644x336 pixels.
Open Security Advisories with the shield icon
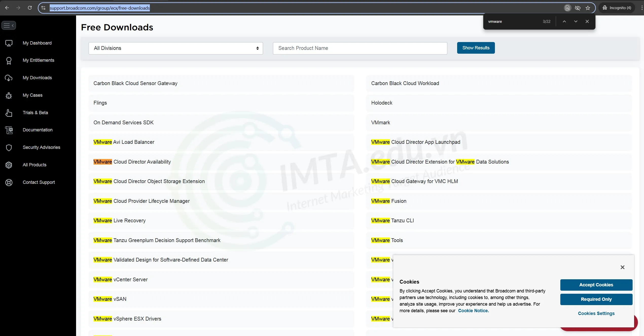point(9,148)
